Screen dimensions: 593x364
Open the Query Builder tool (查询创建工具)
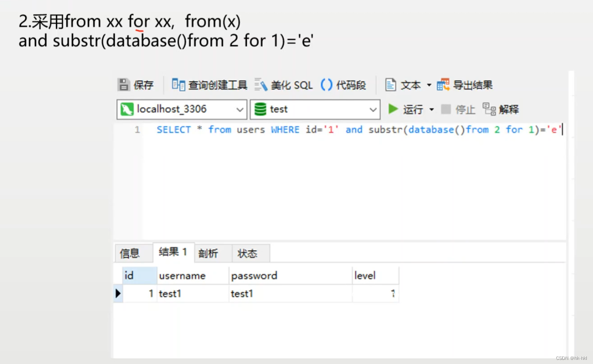point(209,85)
